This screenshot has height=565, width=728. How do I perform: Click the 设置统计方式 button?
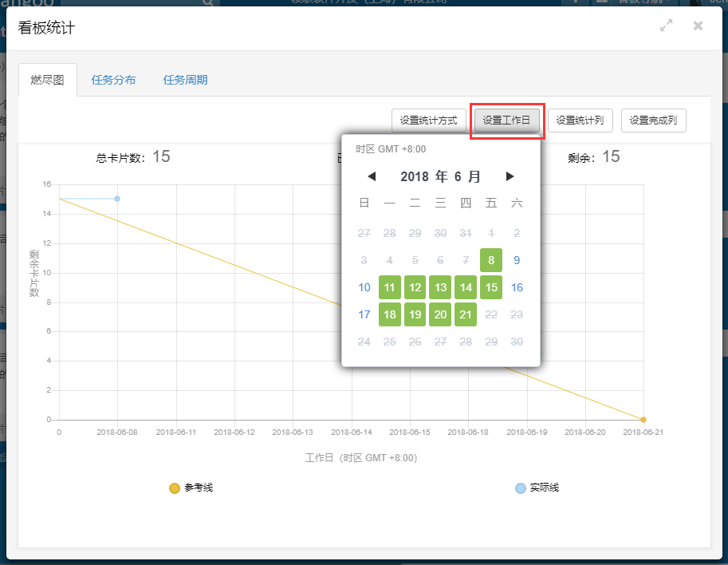point(428,121)
